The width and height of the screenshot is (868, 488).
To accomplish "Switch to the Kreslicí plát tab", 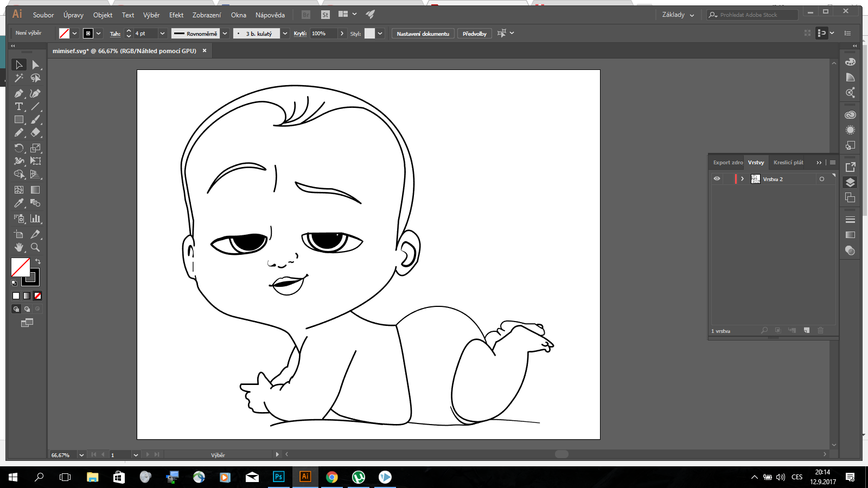I will point(788,163).
